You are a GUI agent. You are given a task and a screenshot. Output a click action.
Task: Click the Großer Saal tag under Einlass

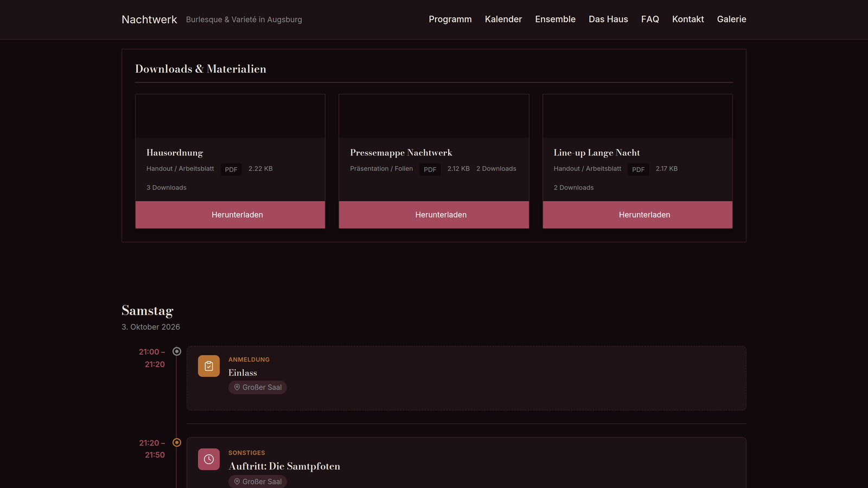[x=258, y=387]
